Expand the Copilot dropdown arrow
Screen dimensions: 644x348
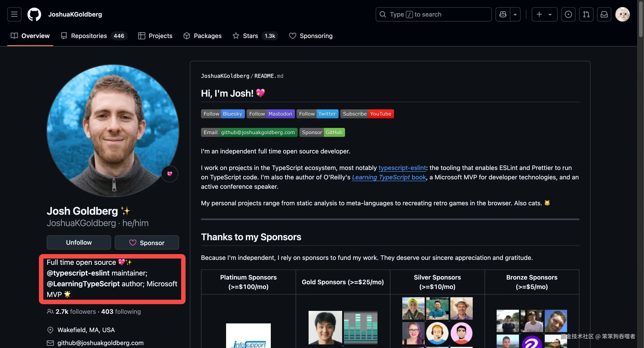(x=515, y=14)
